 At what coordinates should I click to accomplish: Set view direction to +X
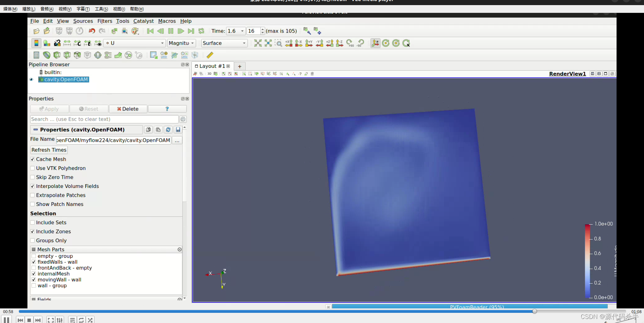289,43
